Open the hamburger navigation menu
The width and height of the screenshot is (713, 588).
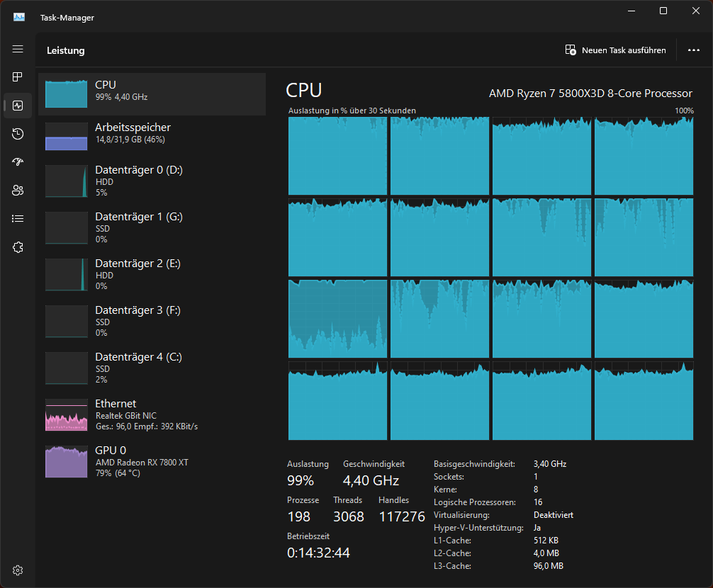(18, 49)
